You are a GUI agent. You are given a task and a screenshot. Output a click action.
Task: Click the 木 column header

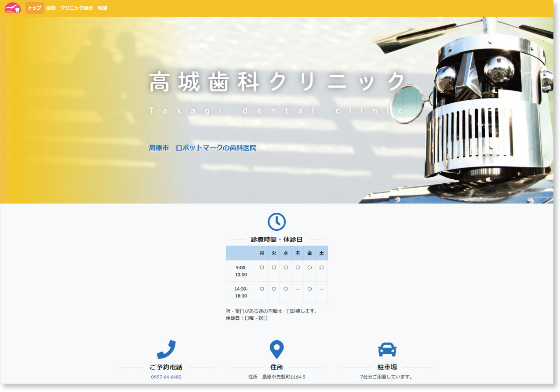[298, 253]
